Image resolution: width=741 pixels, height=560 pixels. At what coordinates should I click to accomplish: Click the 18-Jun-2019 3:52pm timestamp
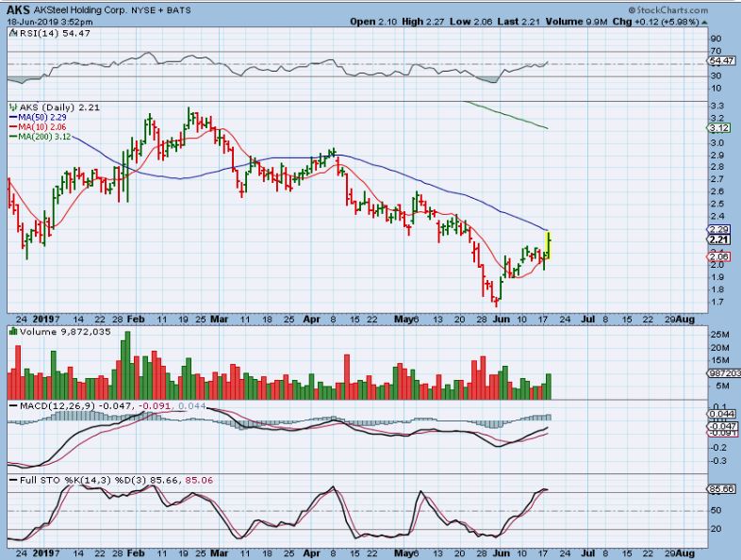coord(50,22)
